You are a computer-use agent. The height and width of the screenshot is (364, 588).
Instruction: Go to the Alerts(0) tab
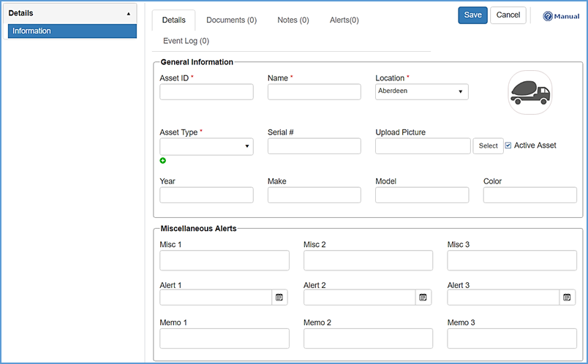click(344, 20)
